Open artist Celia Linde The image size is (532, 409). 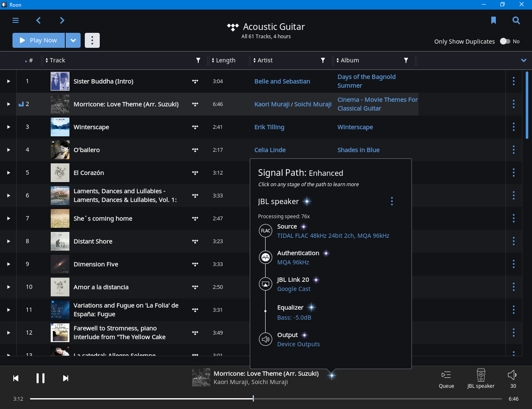pos(270,150)
